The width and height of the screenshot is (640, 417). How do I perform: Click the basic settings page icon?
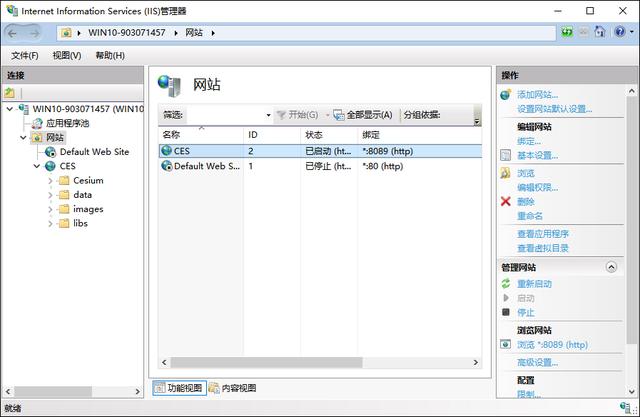pos(505,155)
